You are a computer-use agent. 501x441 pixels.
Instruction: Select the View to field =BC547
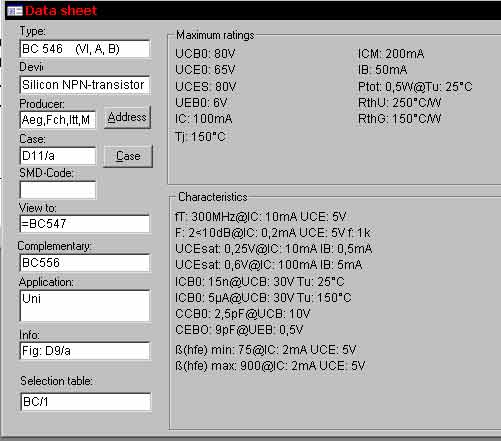click(85, 224)
